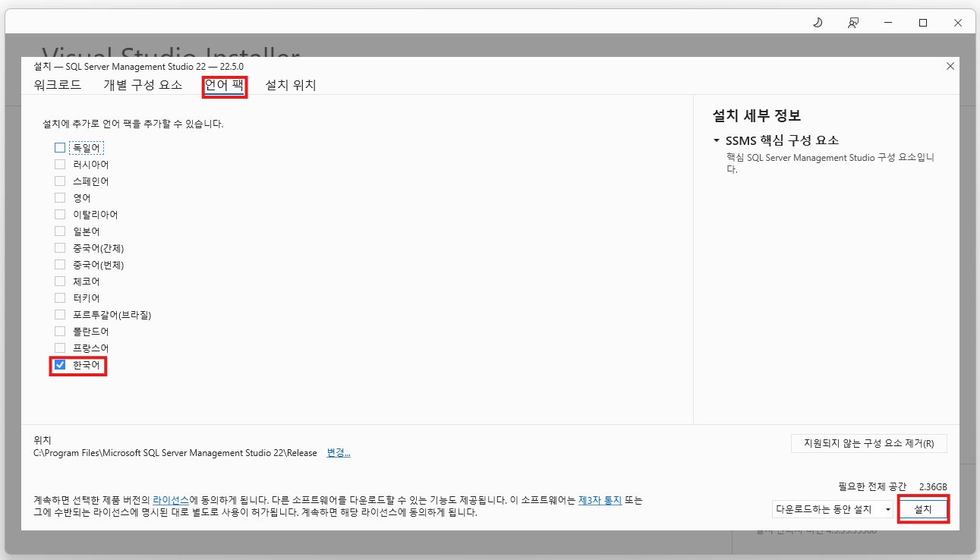The height and width of the screenshot is (560, 980).
Task: Select the 중국어(번체) language pack checkbox
Action: click(60, 265)
